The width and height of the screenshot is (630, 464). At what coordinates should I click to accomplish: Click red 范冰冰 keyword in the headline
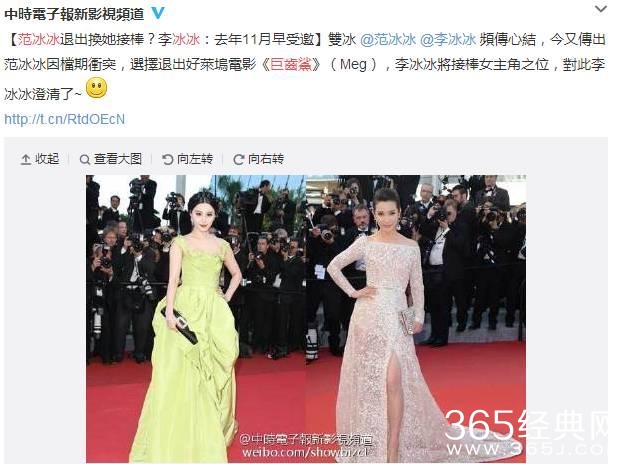39,39
